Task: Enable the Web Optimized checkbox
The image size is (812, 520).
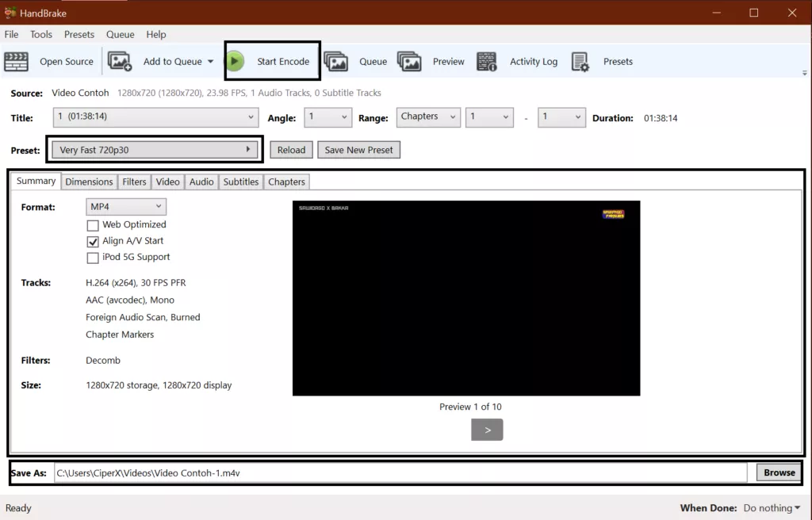Action: pos(93,225)
